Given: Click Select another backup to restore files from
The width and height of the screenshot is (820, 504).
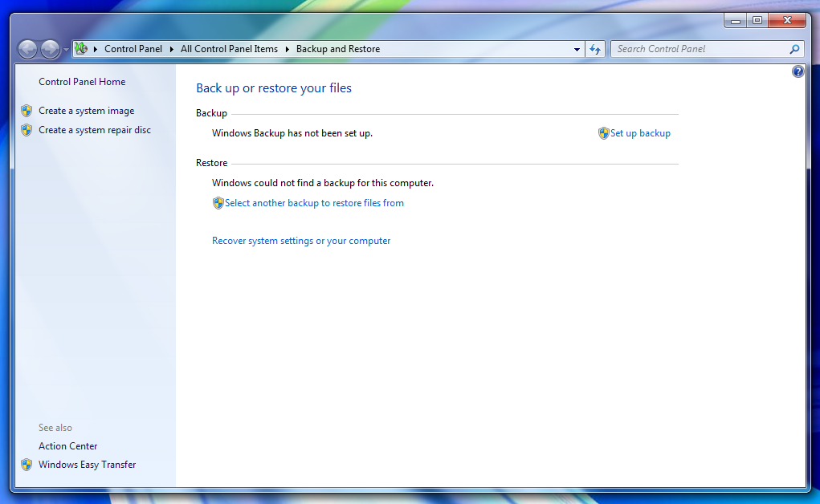Looking at the screenshot, I should (314, 203).
